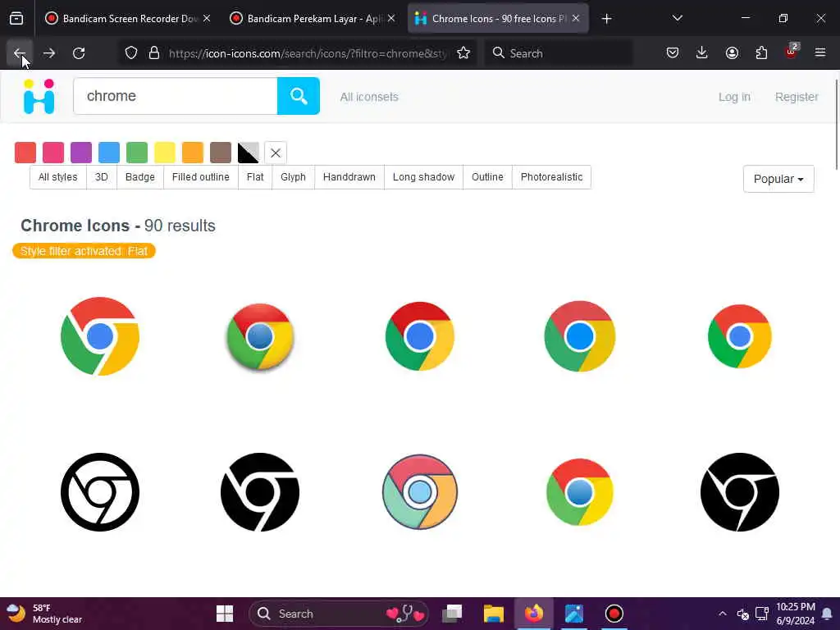The width and height of the screenshot is (840, 630).
Task: Filter icons by Badge style
Action: [139, 177]
